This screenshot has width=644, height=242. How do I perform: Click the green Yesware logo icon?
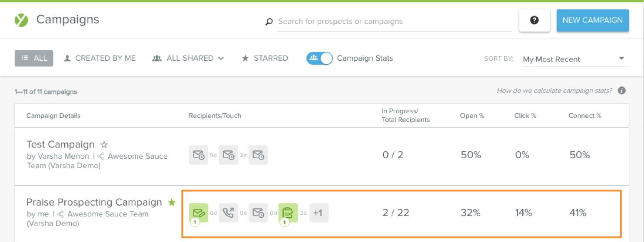pyautogui.click(x=21, y=20)
